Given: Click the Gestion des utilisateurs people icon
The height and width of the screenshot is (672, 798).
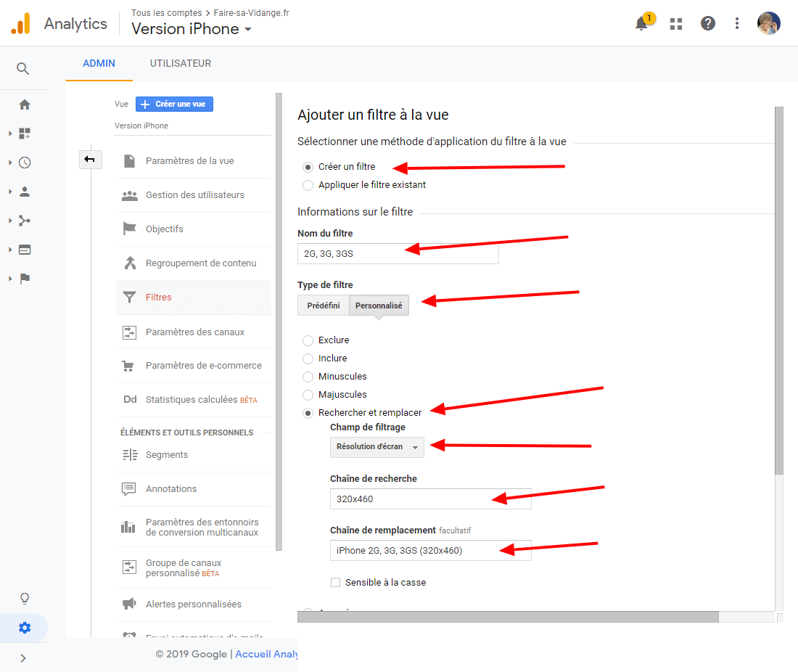Looking at the screenshot, I should pos(129,195).
